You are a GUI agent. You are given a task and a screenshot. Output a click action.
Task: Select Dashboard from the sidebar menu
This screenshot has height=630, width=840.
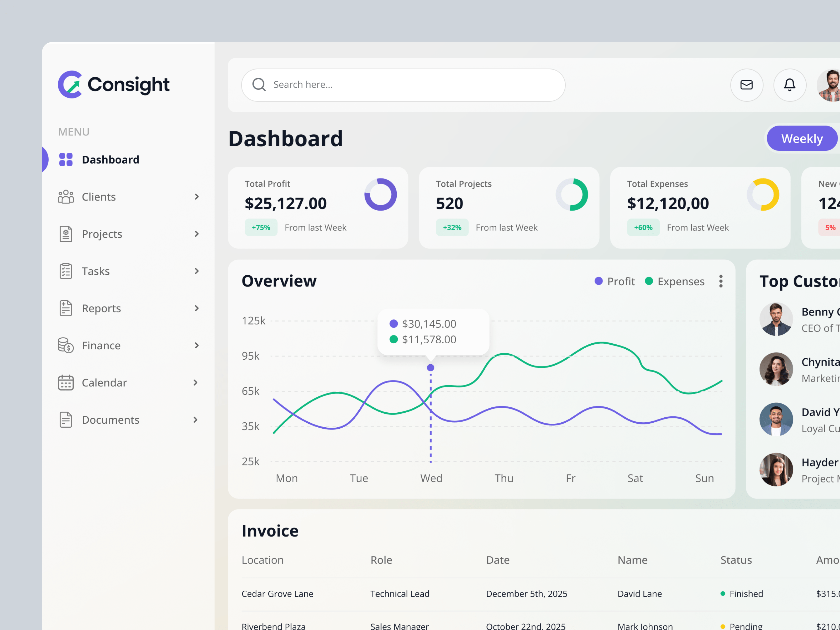coord(110,159)
